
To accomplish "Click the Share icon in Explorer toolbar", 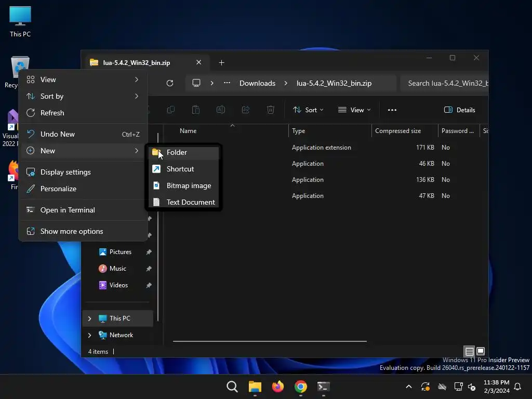I will [x=246, y=110].
